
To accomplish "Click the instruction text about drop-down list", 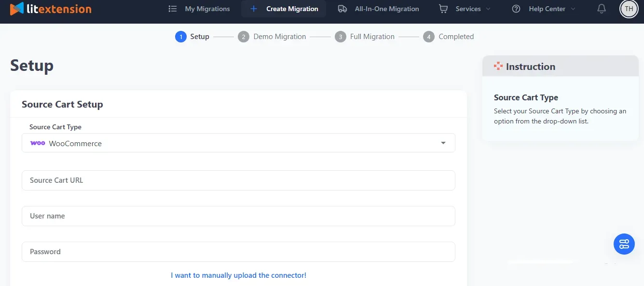I will tap(560, 116).
